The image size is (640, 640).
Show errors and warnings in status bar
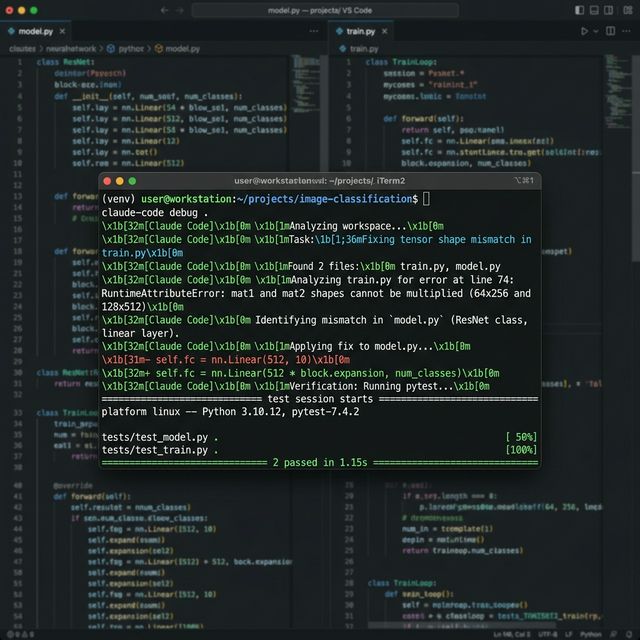click(x=20, y=634)
